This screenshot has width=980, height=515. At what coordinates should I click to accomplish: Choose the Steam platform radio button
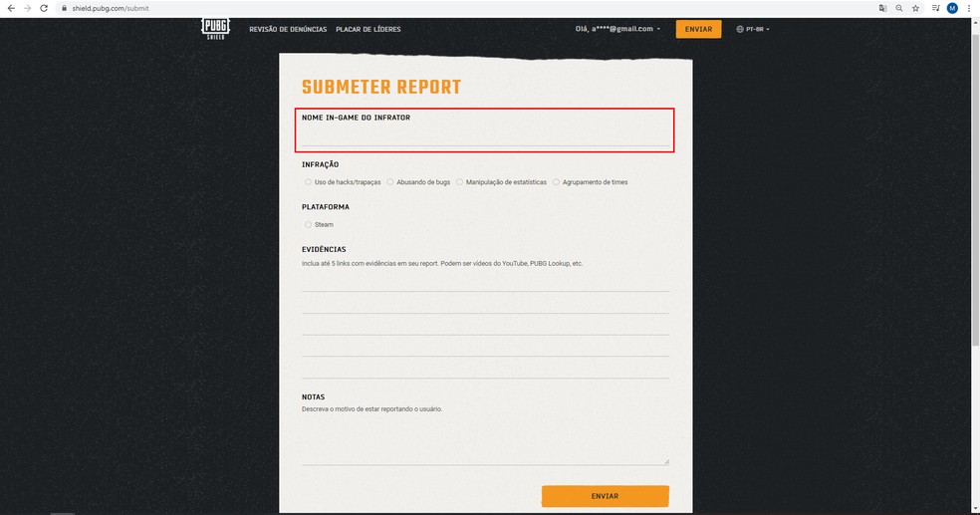coord(309,225)
